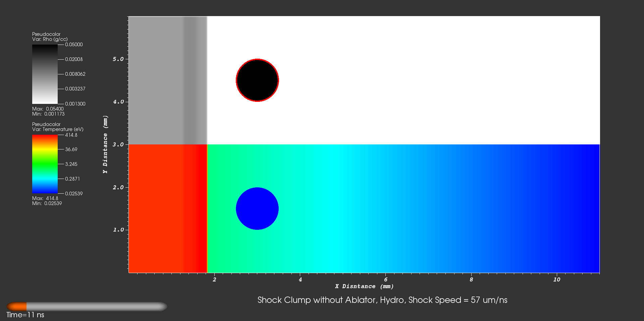Click the Y axis tick label 2.0
644x321 pixels.
[x=118, y=187]
